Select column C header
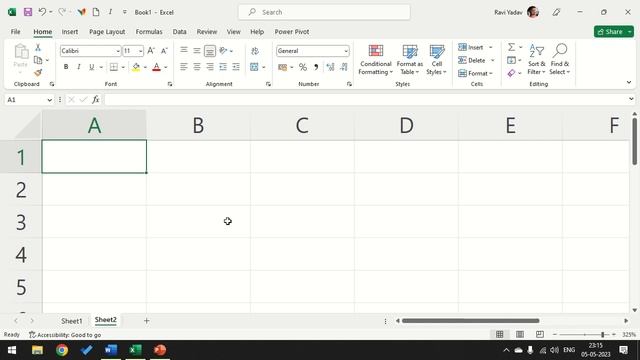This screenshot has width=640, height=360. [302, 125]
